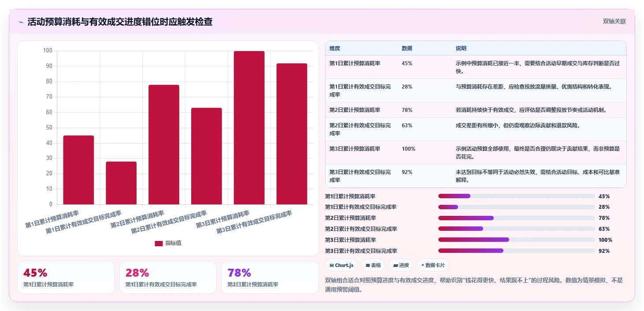Open the 45% 第1日累计预算消耗率 data card
This screenshot has width=644, height=311.
(66, 278)
